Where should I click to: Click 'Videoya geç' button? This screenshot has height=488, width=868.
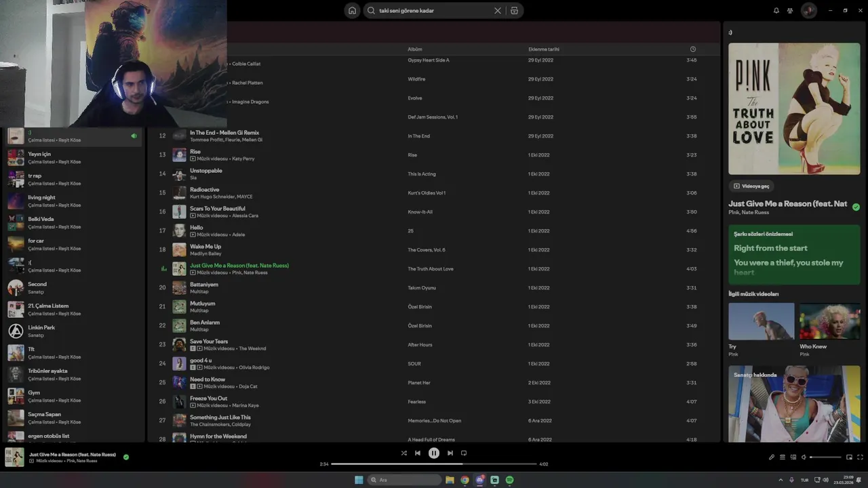tap(751, 186)
